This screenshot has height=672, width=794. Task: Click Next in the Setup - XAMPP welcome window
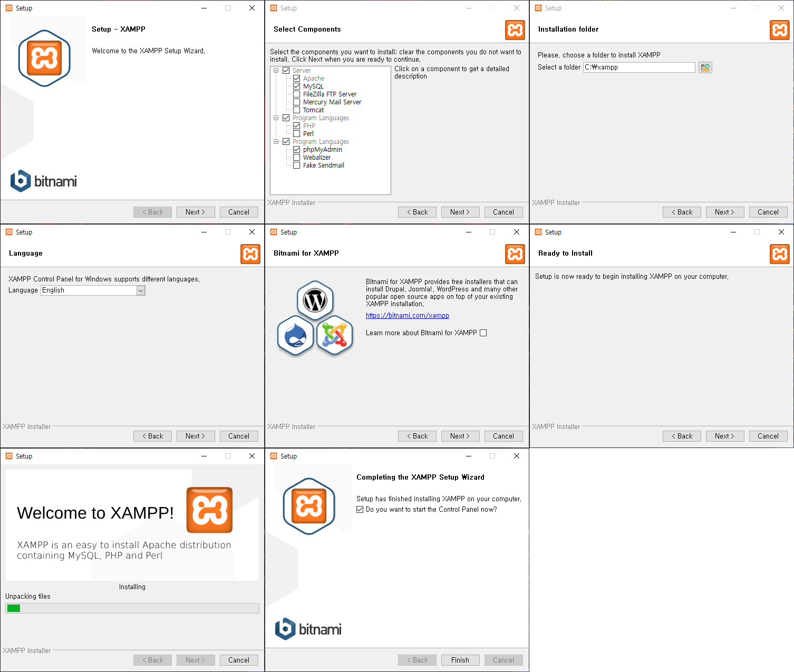tap(195, 212)
